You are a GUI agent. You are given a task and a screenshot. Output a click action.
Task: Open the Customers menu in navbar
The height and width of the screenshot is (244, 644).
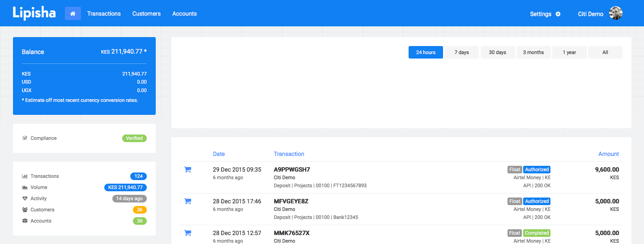pos(146,14)
